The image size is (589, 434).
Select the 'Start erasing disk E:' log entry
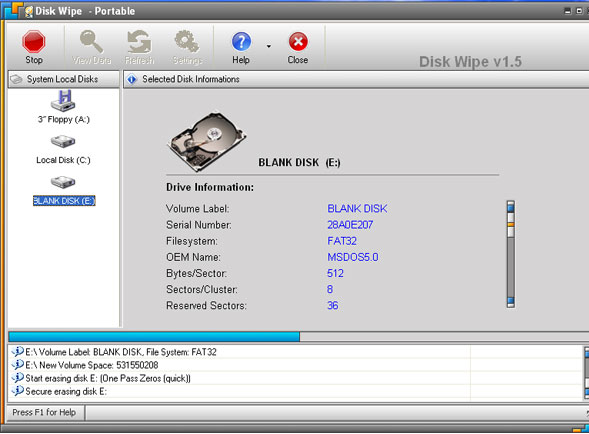[108, 378]
